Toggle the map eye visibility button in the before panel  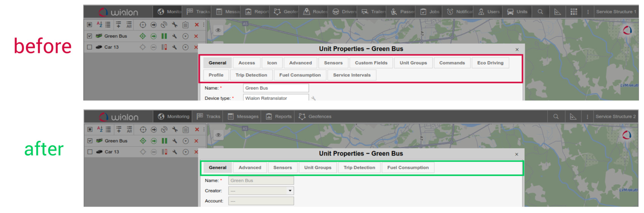coord(218,30)
